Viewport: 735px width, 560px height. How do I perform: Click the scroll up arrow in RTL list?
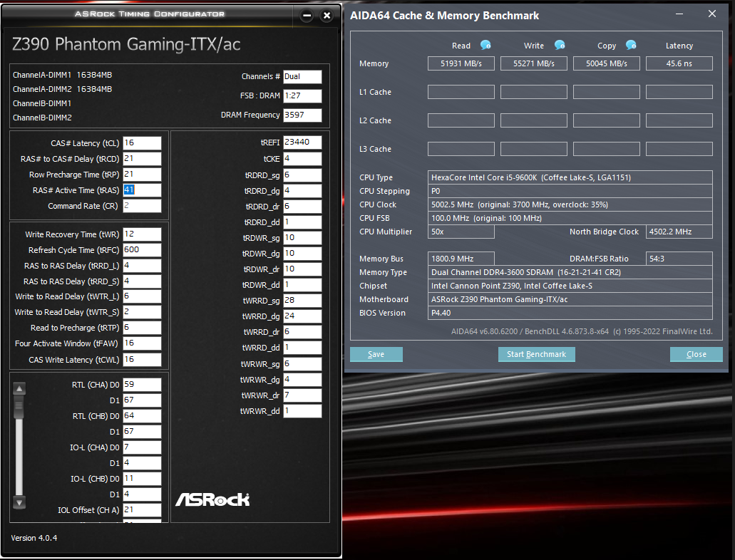click(x=19, y=388)
